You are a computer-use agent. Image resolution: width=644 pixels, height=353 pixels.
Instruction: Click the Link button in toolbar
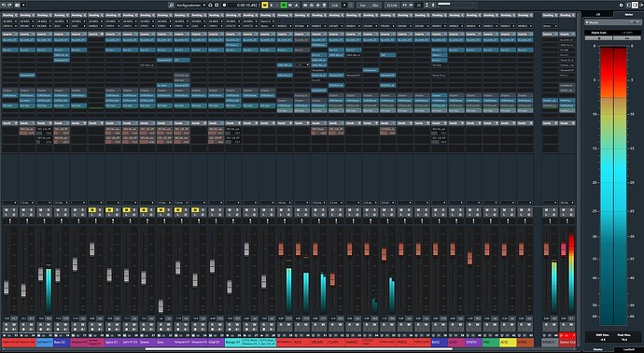pyautogui.click(x=335, y=5)
